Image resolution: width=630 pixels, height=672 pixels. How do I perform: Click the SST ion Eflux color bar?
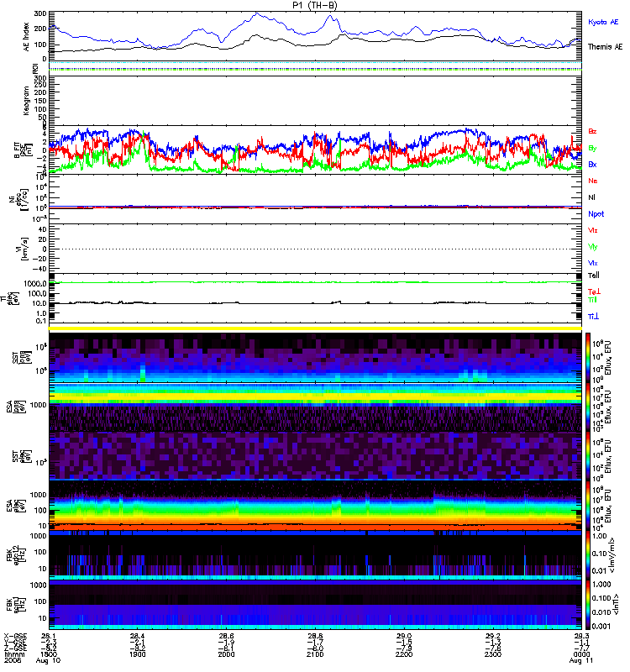(588, 357)
